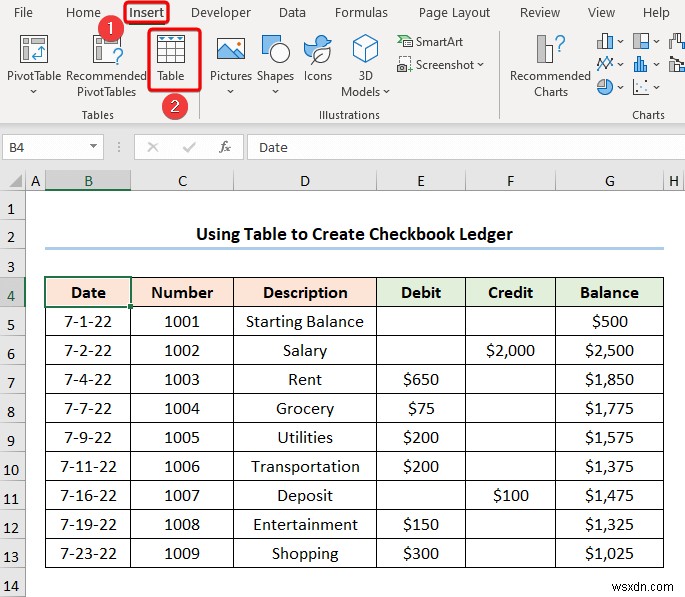Open Recommended PivotTables
Screen dimensions: 685x597
(107, 65)
